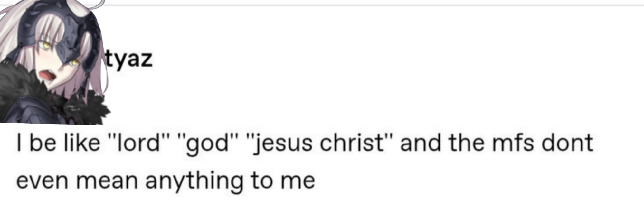Click the word "even" on the second line
Viewport: 644px width, 213px height.
point(42,181)
